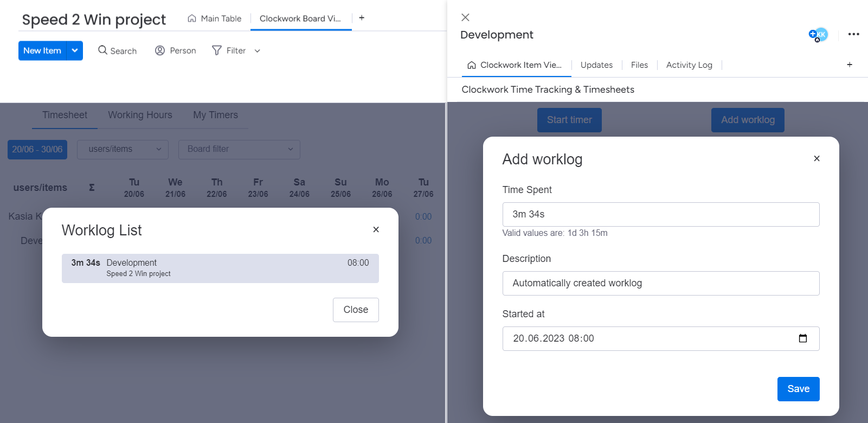Dismiss the Add worklog dialog via X
The image size is (868, 423).
(x=816, y=158)
